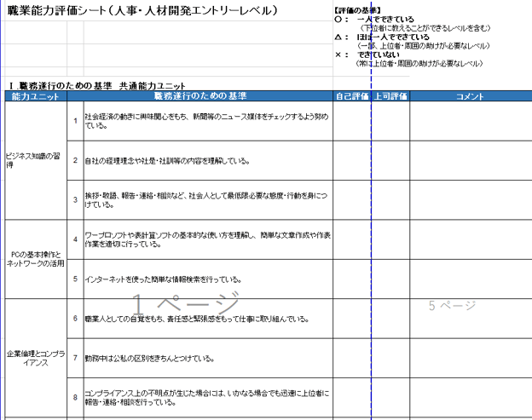Viewport: 532px width, 420px height.
Task: Select the 上司評価 header cell
Action: (x=390, y=96)
